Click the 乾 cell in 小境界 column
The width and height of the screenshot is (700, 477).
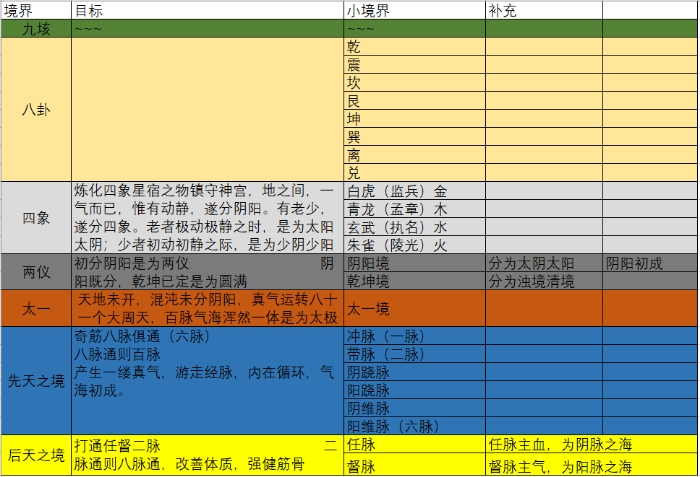pos(414,47)
